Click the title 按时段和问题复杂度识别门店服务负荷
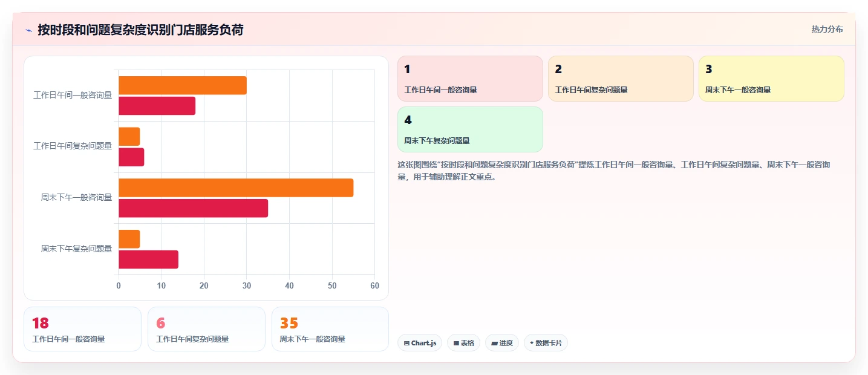 point(140,30)
